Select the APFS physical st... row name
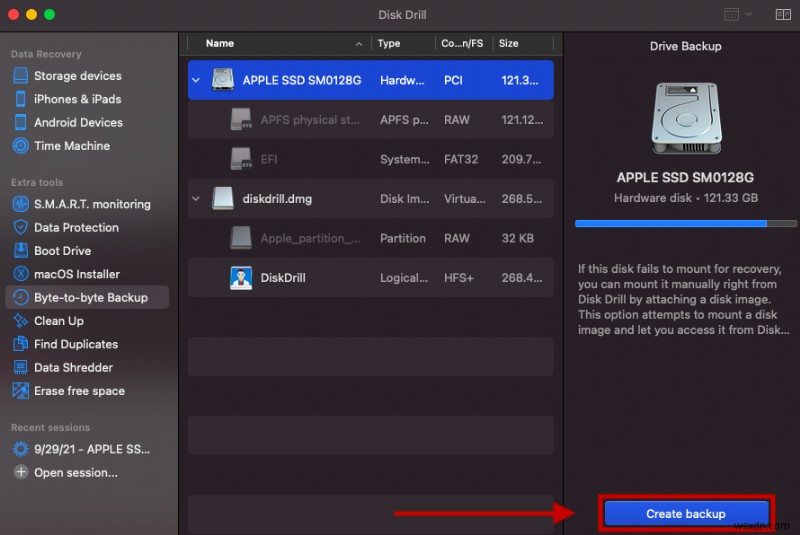This screenshot has width=800, height=535. (x=310, y=120)
